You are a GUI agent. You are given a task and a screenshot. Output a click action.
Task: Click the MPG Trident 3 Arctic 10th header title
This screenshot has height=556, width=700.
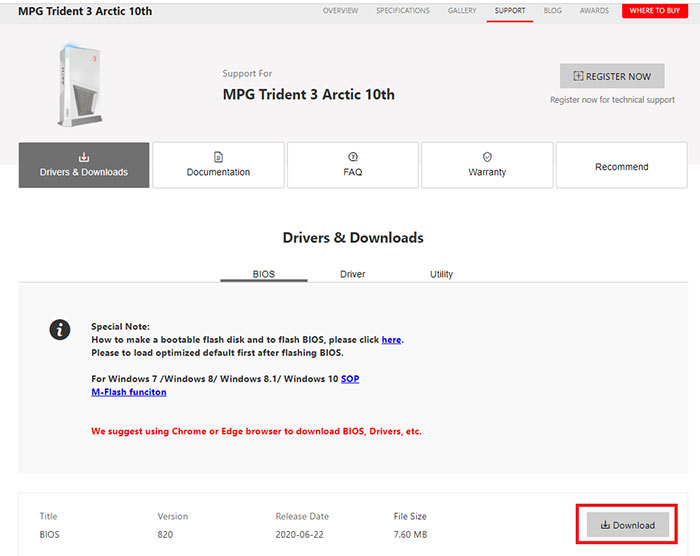(x=85, y=11)
